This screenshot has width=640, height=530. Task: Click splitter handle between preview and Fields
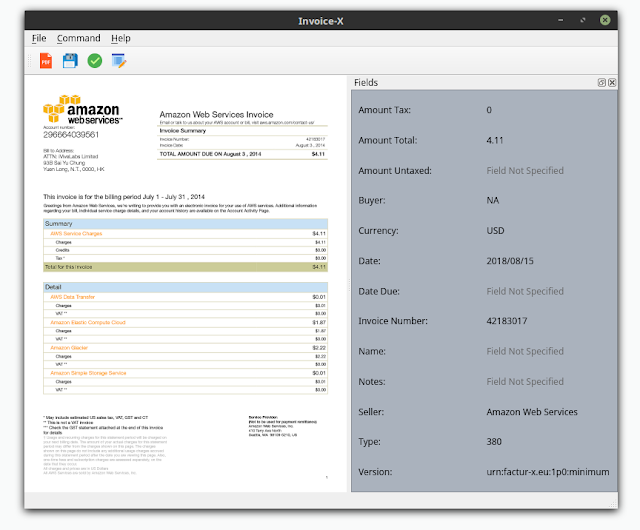(349, 284)
